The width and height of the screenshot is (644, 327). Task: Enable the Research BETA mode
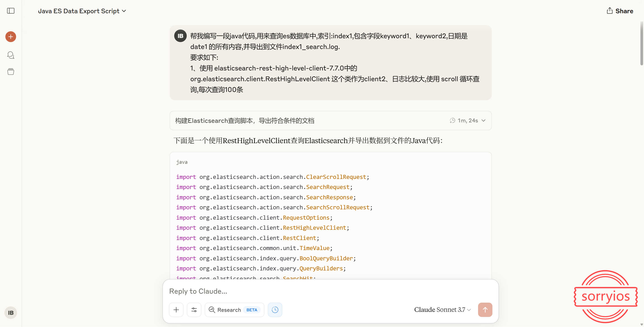[235, 310]
